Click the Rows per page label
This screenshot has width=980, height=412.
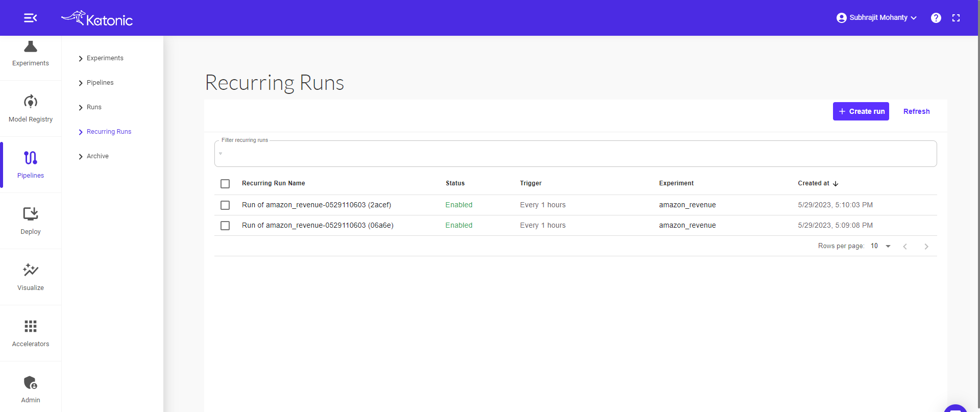tap(841, 246)
